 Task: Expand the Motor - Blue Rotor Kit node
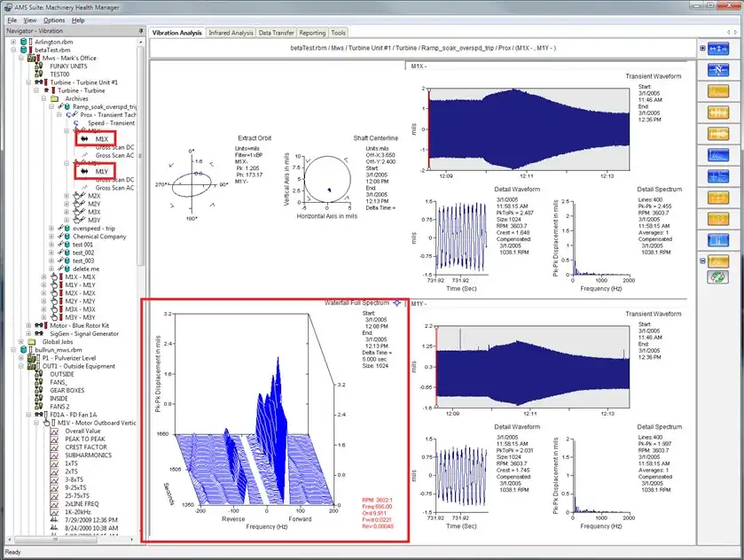point(29,325)
